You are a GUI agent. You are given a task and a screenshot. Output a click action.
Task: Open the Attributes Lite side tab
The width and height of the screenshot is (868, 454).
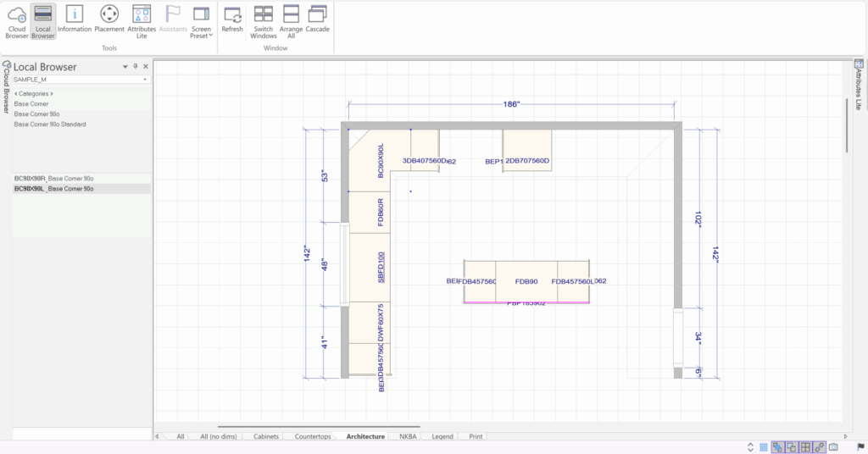859,86
